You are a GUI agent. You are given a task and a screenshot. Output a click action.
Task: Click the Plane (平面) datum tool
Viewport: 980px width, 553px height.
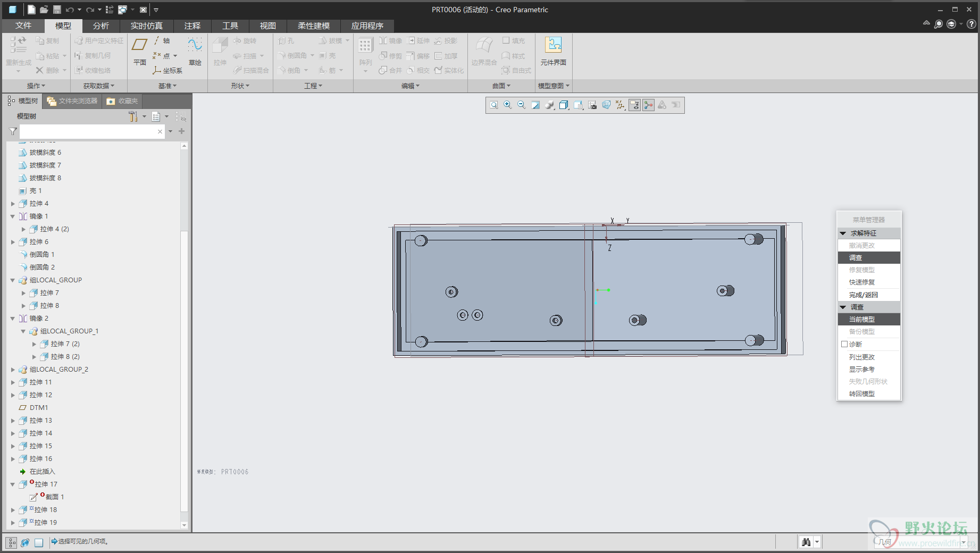click(140, 52)
